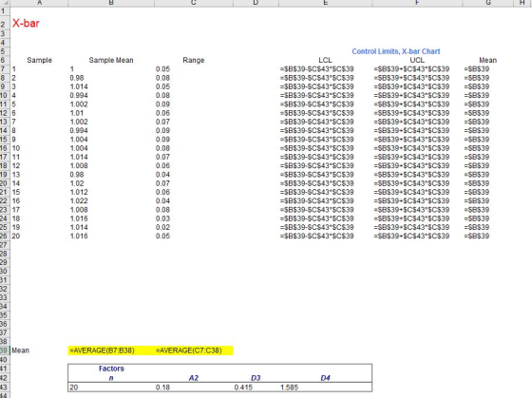Select row 2 via its row header
Screen dimensions: 532x398
tap(4, 24)
